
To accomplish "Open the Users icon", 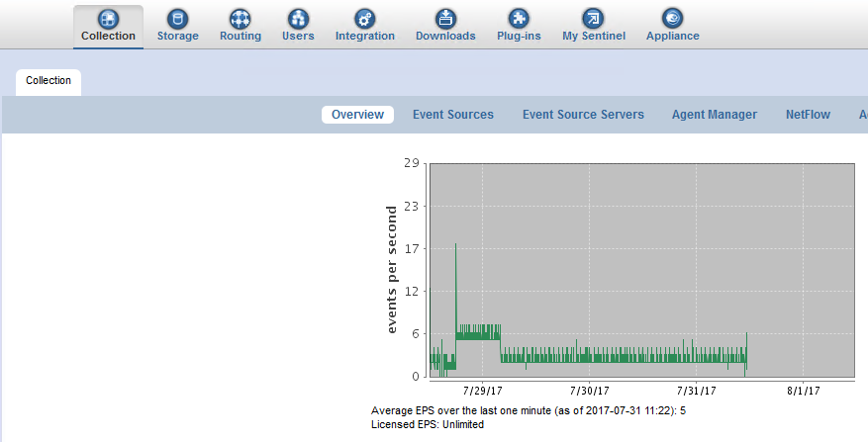I will [x=298, y=19].
